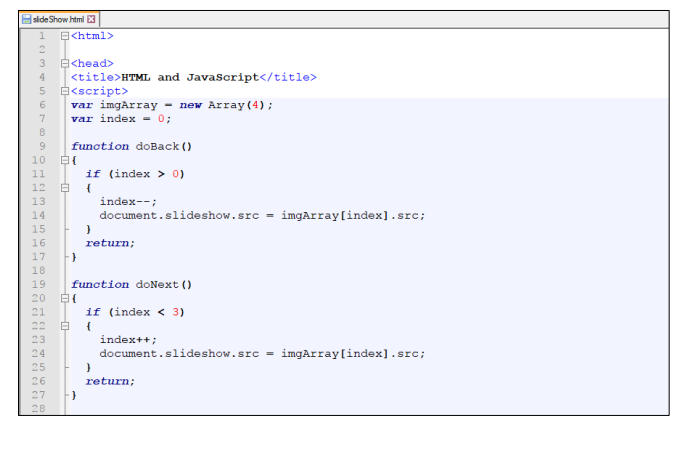Click line number 28 in the margin

click(x=38, y=409)
